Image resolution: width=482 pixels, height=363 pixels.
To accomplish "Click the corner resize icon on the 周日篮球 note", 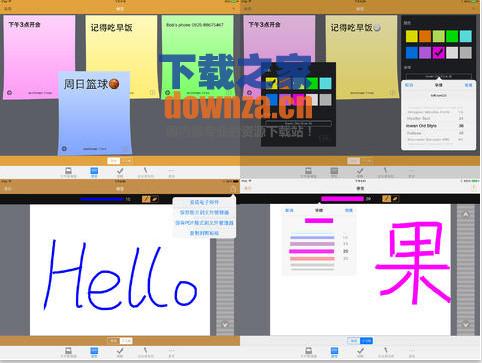I will click(x=125, y=149).
